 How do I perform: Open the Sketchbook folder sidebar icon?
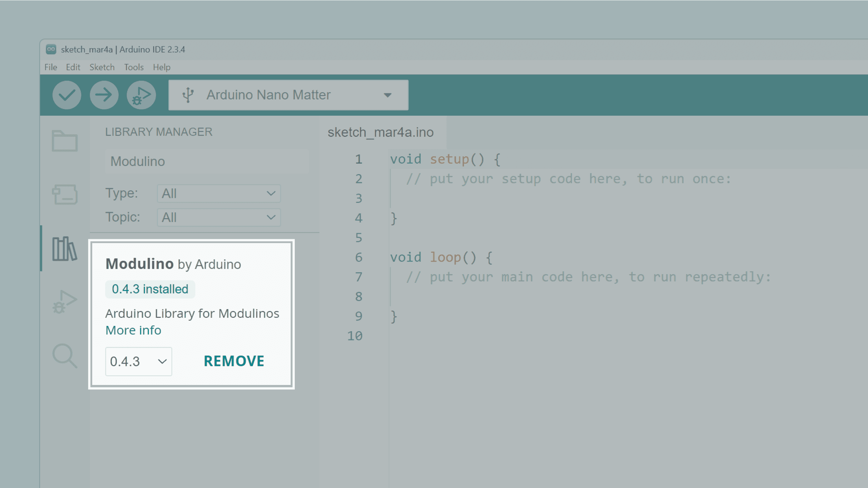pyautogui.click(x=65, y=141)
